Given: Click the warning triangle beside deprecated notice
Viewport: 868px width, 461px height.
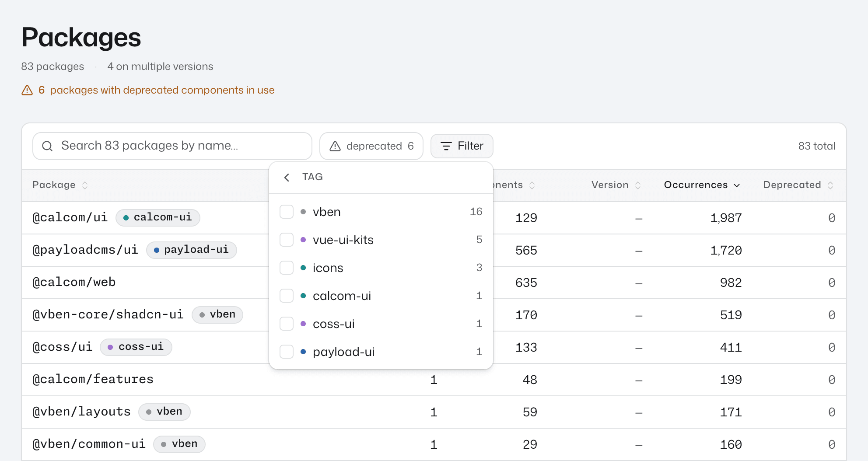Looking at the screenshot, I should 27,90.
